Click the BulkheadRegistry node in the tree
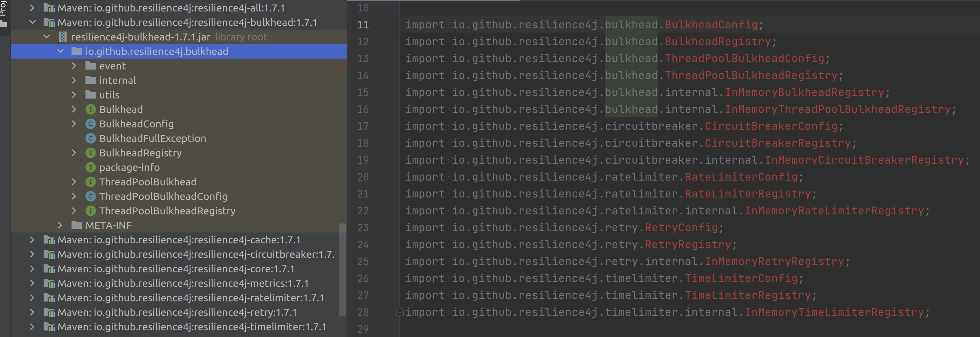This screenshot has width=980, height=337. click(x=140, y=153)
